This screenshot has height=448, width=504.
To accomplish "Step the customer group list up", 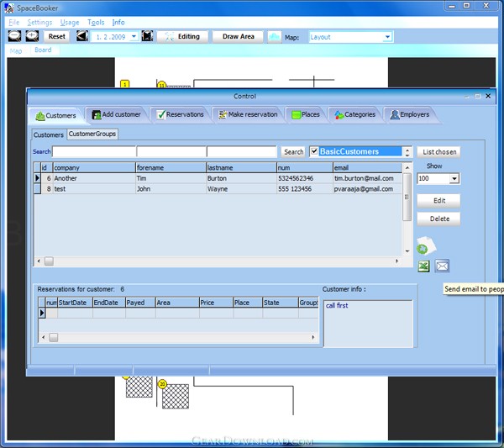I will pyautogui.click(x=407, y=149).
